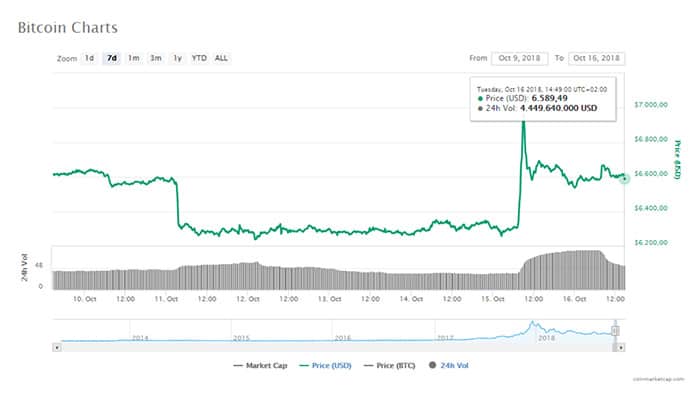The width and height of the screenshot is (700, 399).
Task: Click the 12. Oct x-axis label
Action: (x=248, y=299)
